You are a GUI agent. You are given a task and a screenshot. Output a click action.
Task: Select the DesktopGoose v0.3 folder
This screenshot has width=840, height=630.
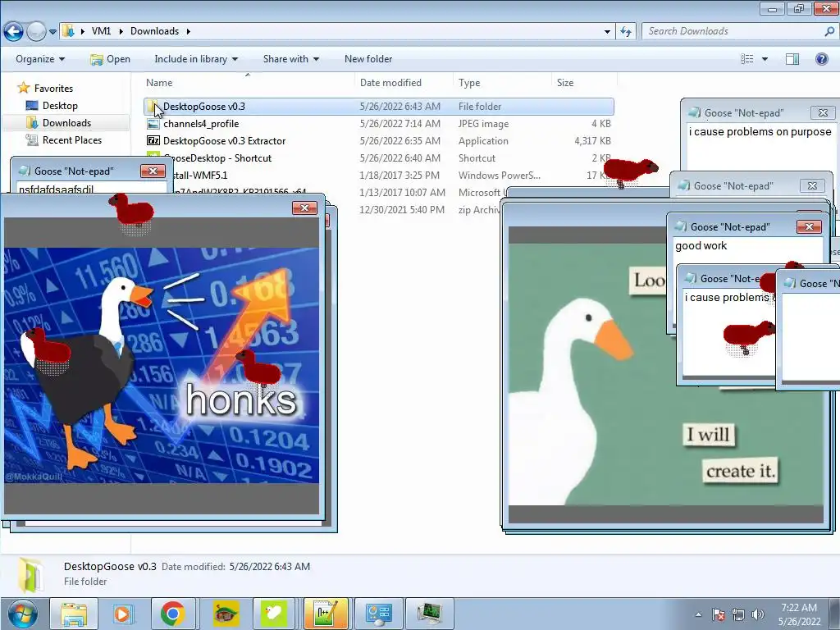tap(379, 107)
